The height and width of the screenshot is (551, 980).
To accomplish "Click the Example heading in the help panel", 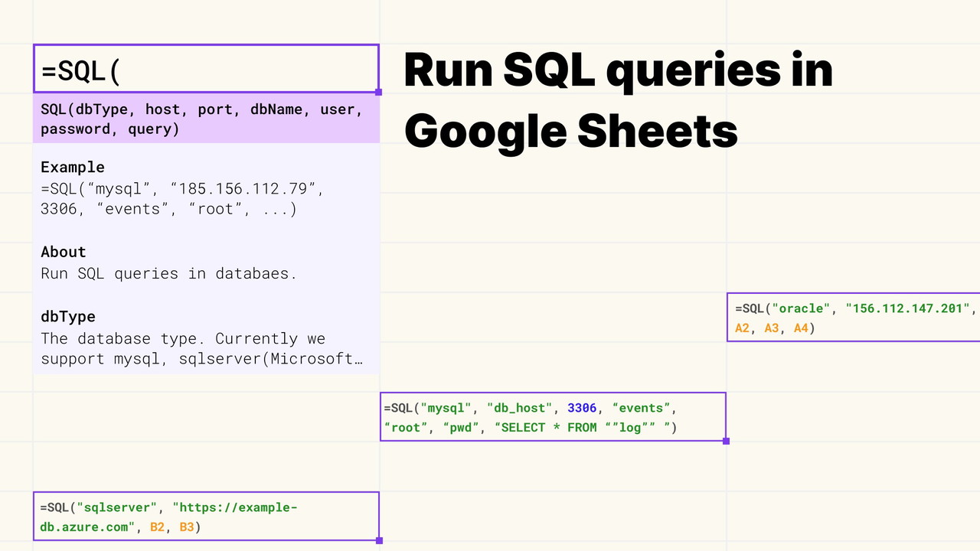I will click(73, 167).
